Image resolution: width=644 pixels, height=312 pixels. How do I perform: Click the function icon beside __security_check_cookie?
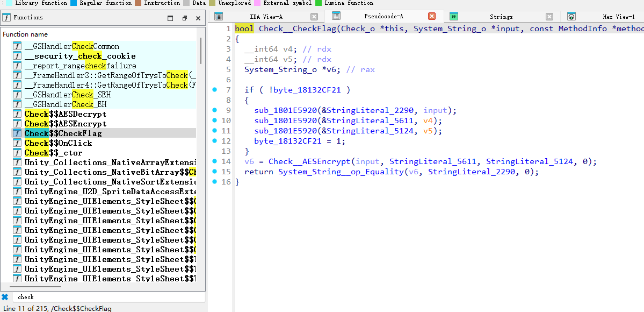click(x=17, y=56)
